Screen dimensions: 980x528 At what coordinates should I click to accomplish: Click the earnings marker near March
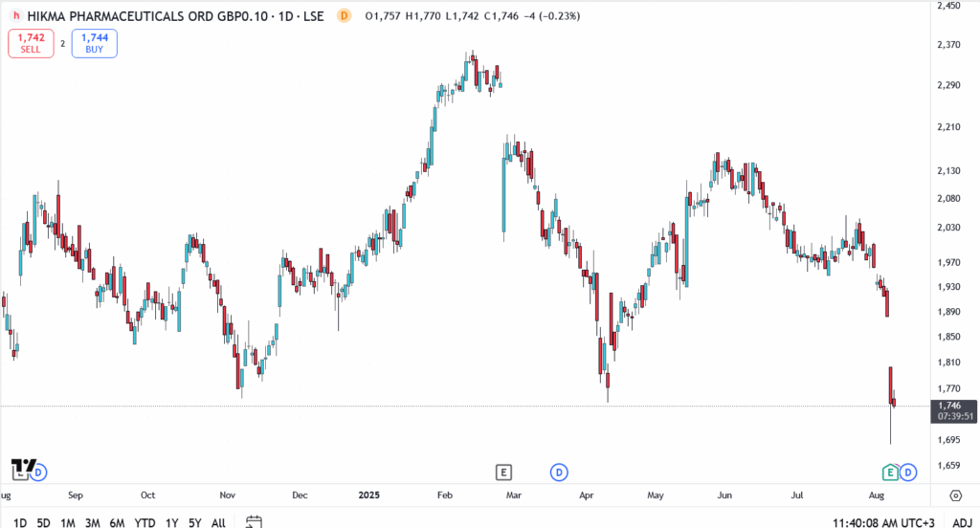coord(504,472)
